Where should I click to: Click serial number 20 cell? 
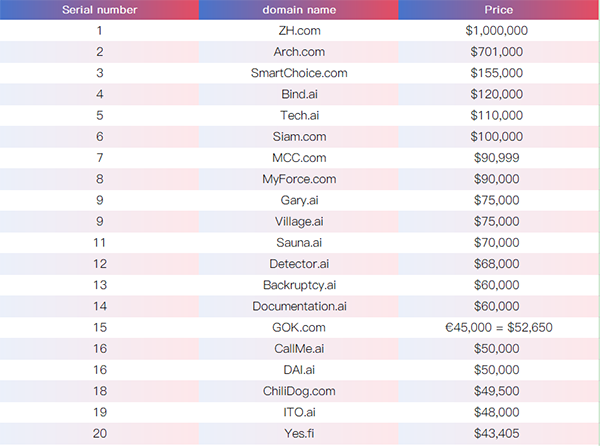[100, 433]
